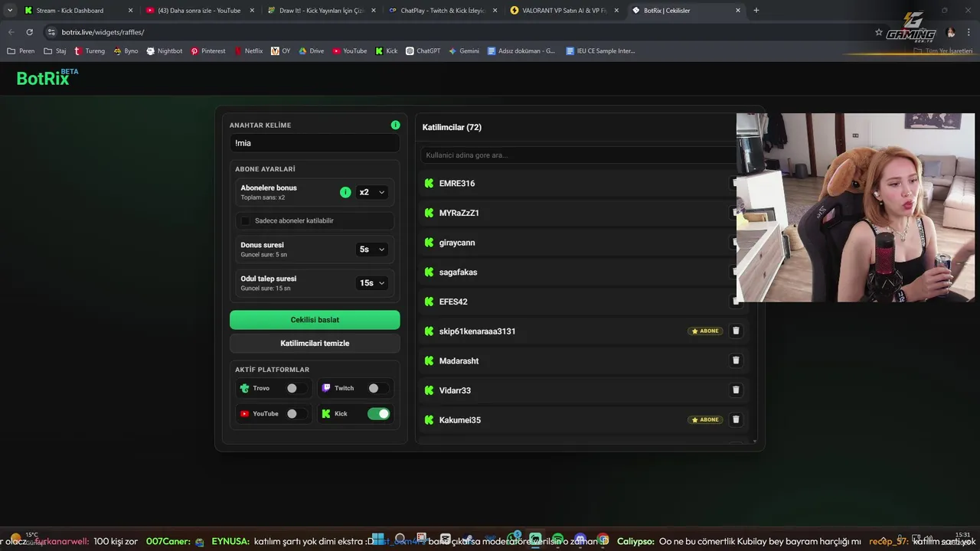Click the BotRix BETA logo
This screenshot has width=980, height=551.
(x=47, y=77)
